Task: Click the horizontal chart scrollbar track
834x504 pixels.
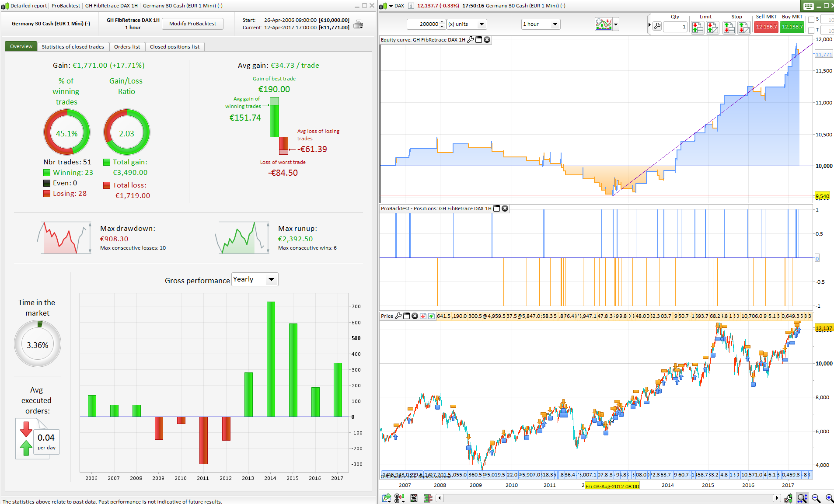Action: pyautogui.click(x=608, y=498)
